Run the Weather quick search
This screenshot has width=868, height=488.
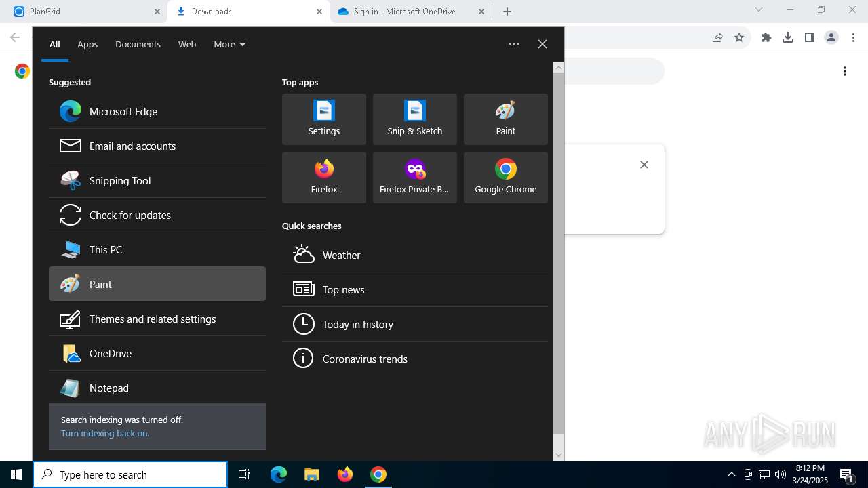[x=415, y=256]
